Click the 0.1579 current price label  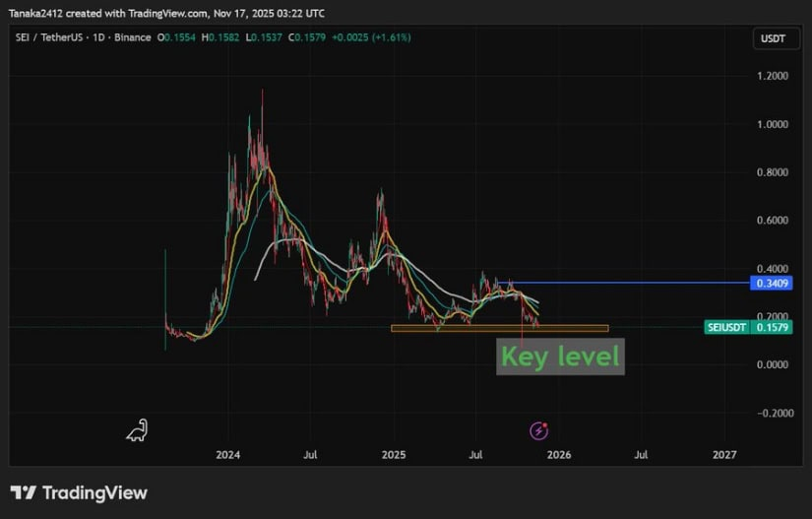769,327
